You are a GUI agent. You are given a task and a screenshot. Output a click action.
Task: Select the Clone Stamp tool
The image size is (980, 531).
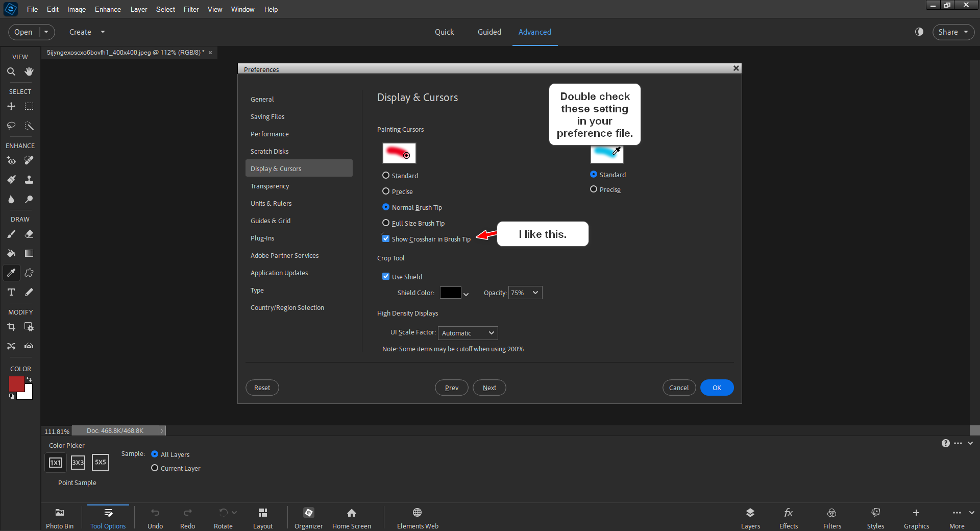point(29,179)
